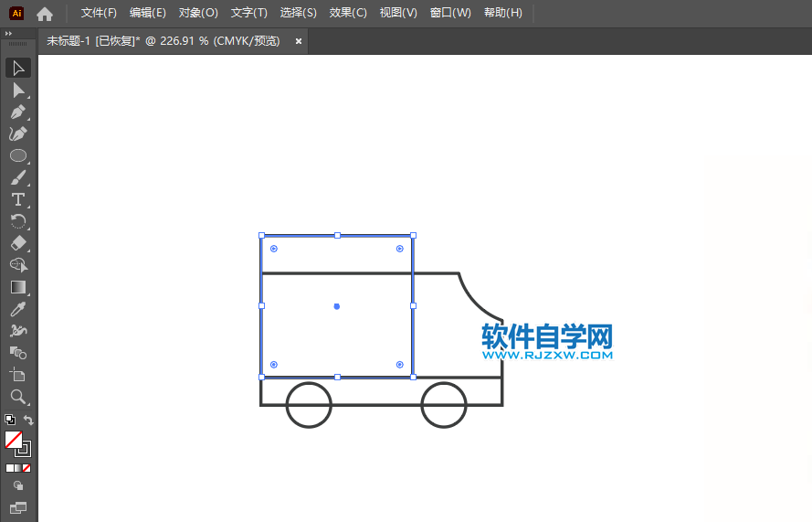The image size is (812, 522).
Task: Click the top-left corner radius widget
Action: pyautogui.click(x=274, y=249)
